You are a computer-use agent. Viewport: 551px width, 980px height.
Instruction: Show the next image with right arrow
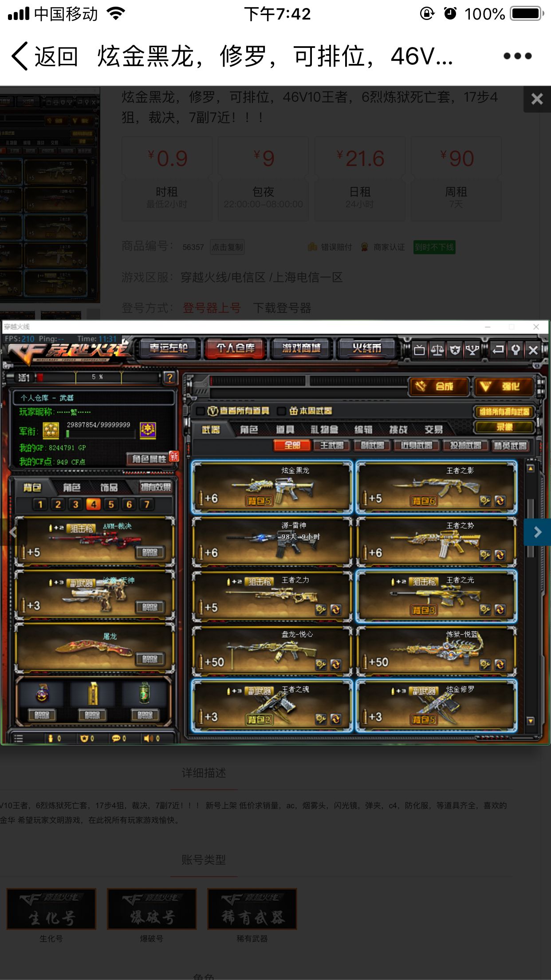coord(537,532)
